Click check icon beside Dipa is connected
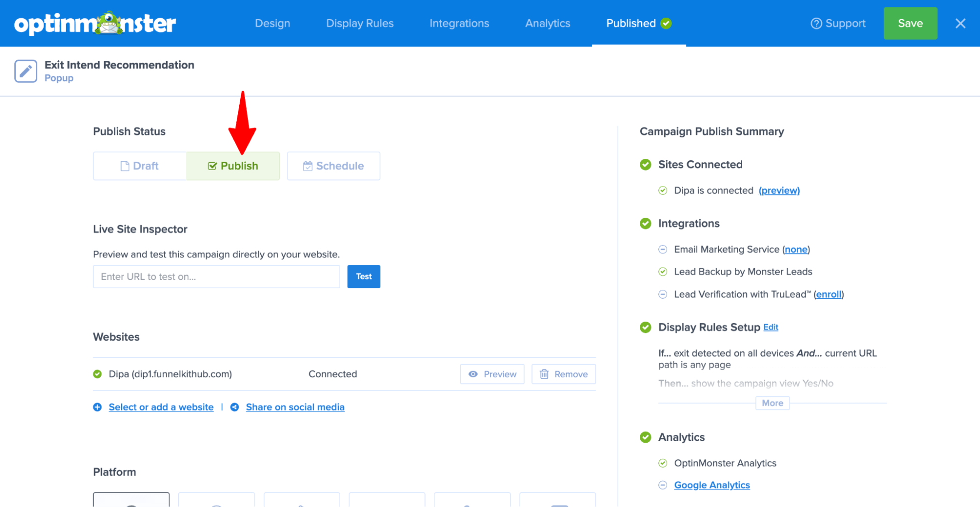The height and width of the screenshot is (507, 980). (x=662, y=190)
